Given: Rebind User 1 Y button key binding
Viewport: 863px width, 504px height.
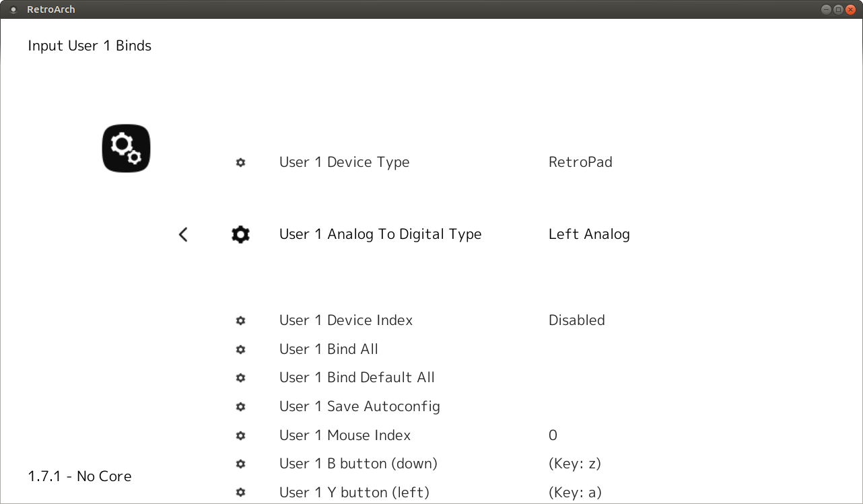Looking at the screenshot, I should point(354,492).
